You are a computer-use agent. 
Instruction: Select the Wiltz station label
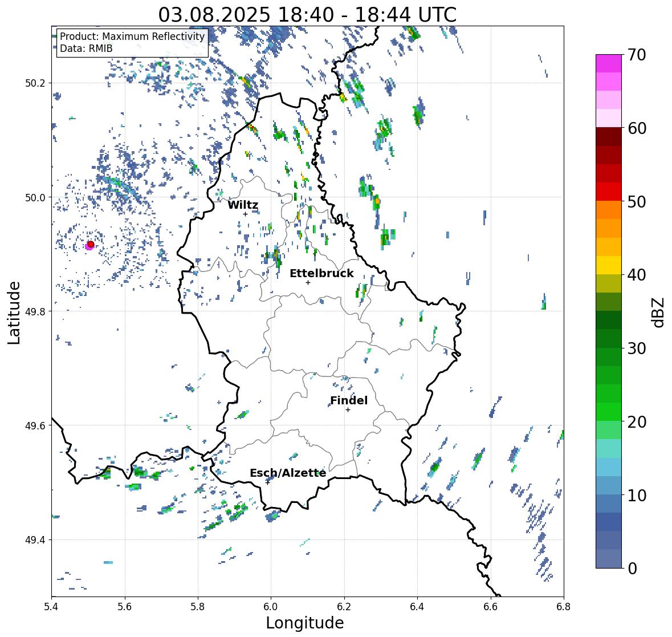[x=243, y=205]
